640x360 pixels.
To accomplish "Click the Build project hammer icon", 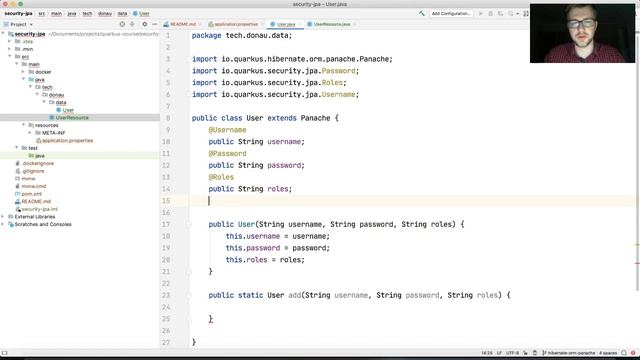I will coord(421,13).
